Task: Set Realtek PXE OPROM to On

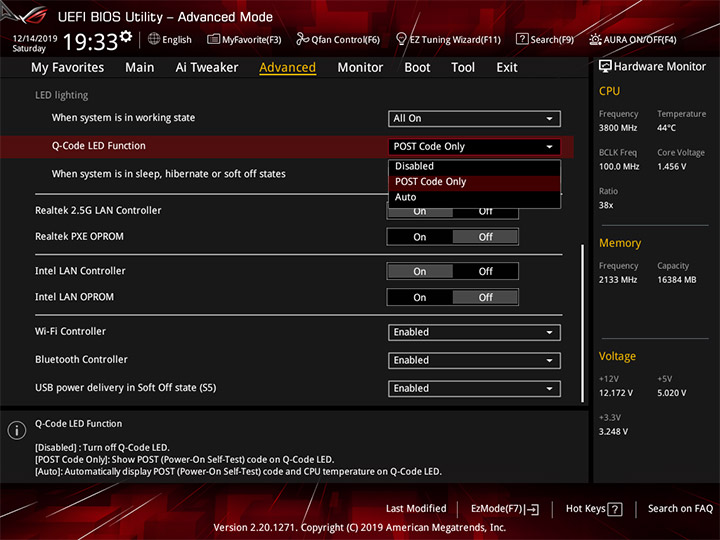Action: click(420, 237)
